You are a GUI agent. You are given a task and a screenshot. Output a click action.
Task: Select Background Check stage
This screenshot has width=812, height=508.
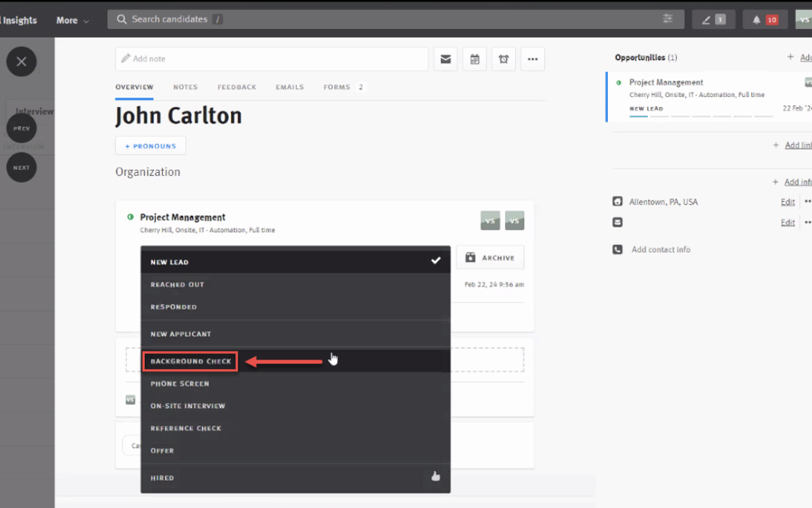[191, 361]
